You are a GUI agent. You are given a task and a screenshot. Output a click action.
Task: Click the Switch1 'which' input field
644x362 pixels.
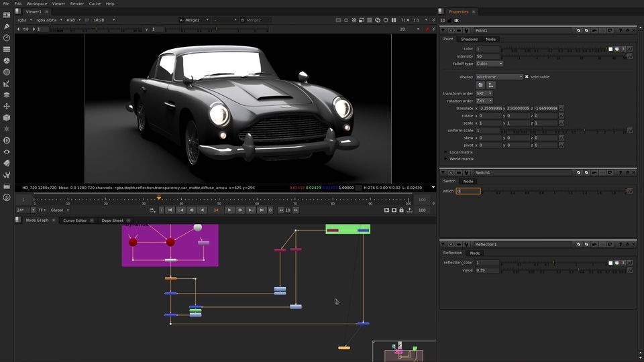pyautogui.click(x=468, y=191)
